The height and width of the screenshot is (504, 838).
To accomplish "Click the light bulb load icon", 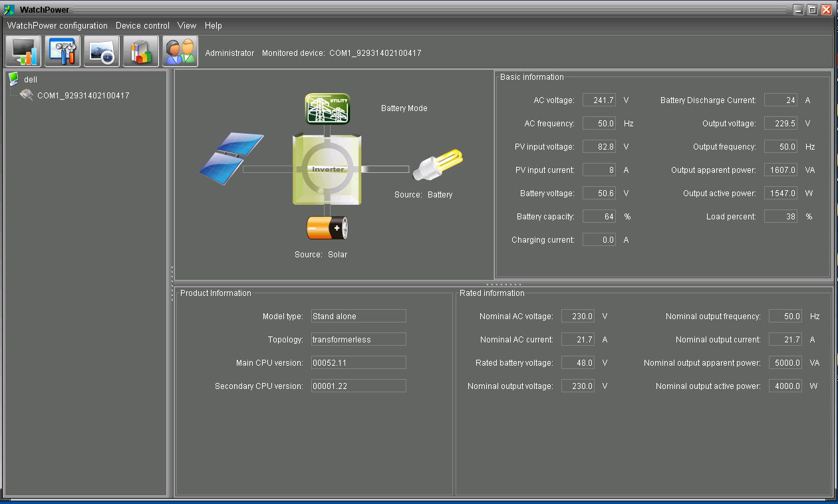I will tap(438, 164).
